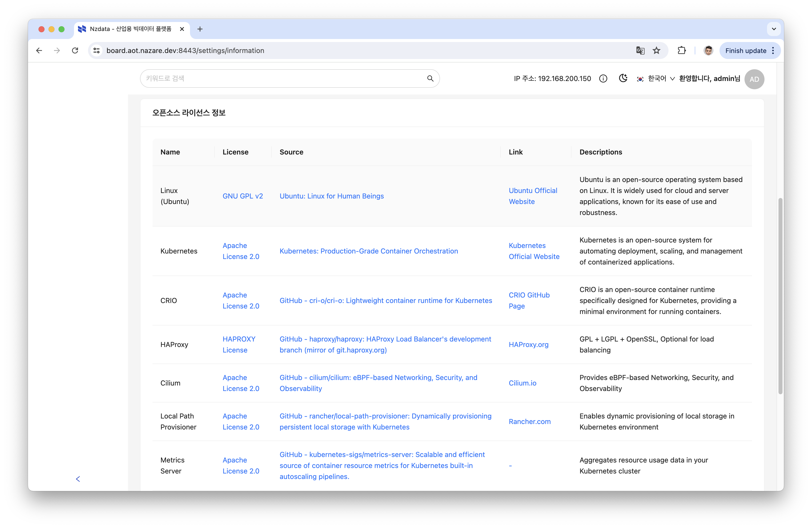Open the Rancher.com link

click(x=529, y=421)
